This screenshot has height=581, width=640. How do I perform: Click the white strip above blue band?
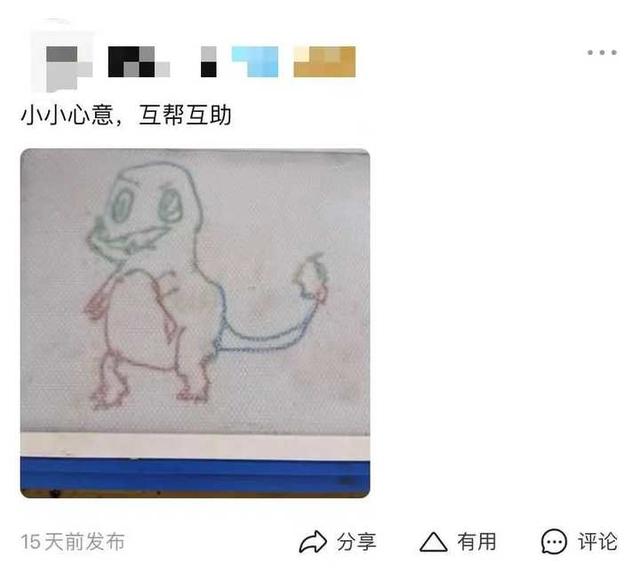[195, 446]
